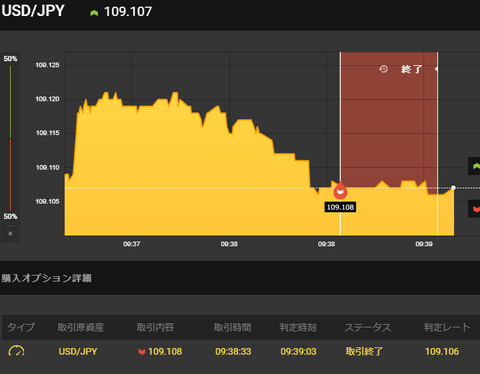
Task: Click the 判定時刻 column header
Action: coord(298,327)
